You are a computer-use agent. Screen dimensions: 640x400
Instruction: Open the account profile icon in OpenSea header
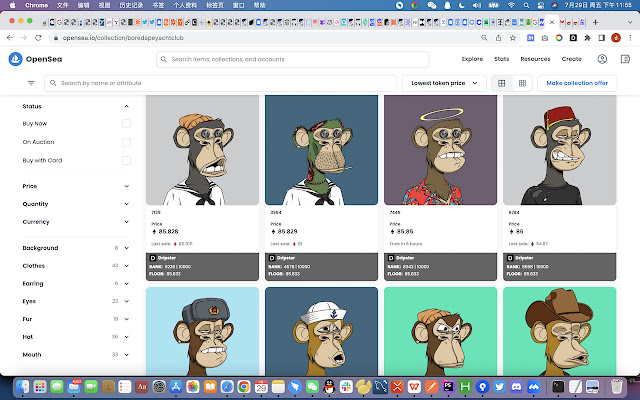coord(602,59)
